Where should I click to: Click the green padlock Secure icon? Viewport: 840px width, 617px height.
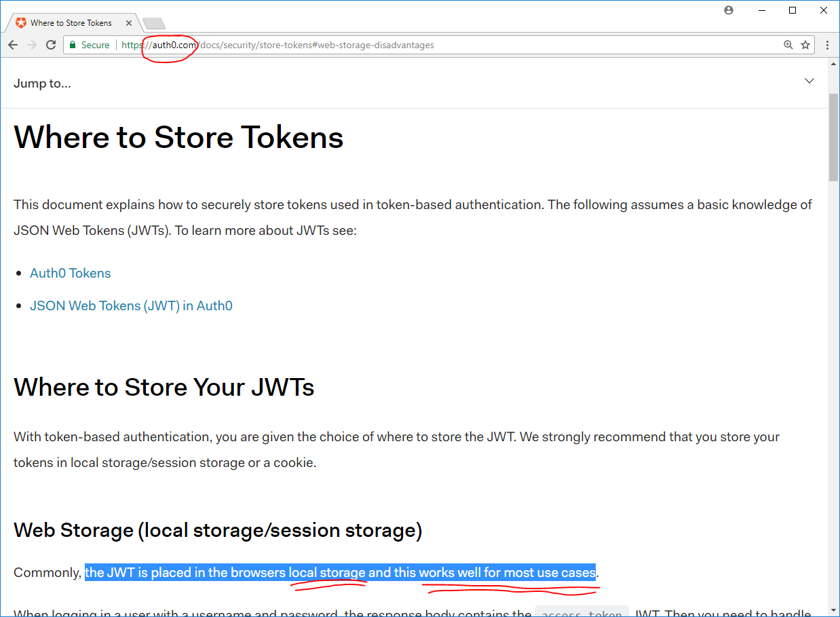[73, 45]
